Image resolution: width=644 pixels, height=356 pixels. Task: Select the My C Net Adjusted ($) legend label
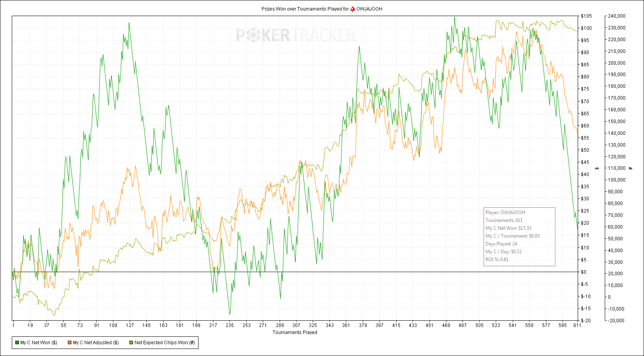pos(96,343)
